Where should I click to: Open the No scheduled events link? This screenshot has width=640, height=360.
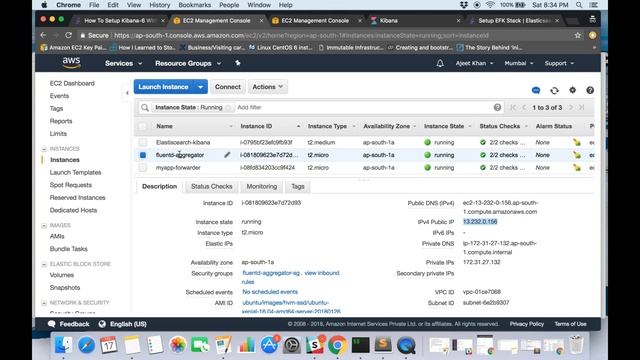coord(270,292)
